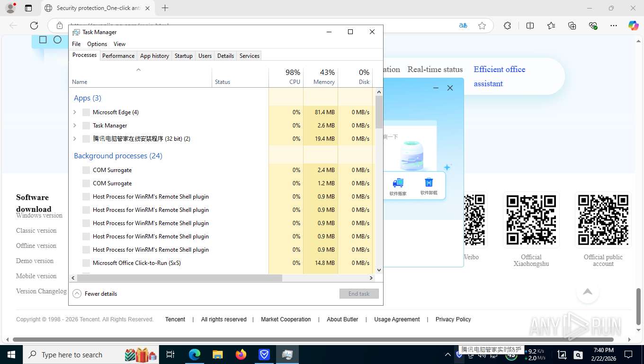Click the 81.4 MB memory cell
The image size is (644, 364).
coord(321,112)
